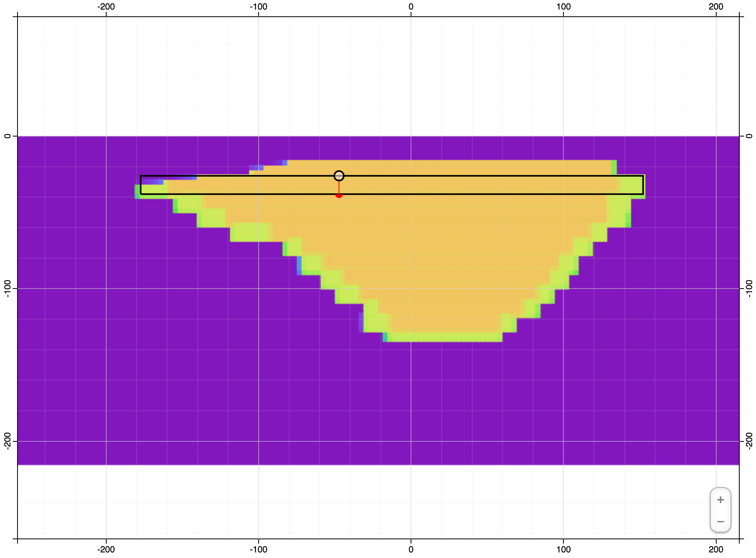Click the zoom in plus button
Viewport: 756px width, 558px height.
pyautogui.click(x=721, y=499)
